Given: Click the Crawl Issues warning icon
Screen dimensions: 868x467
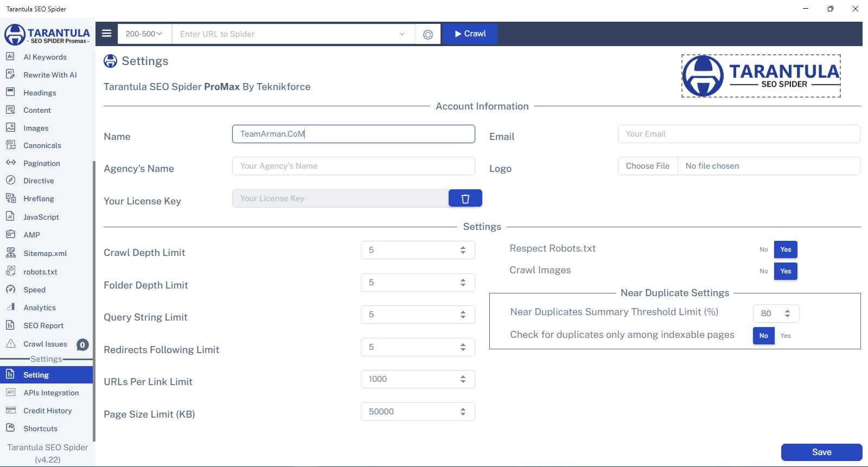Looking at the screenshot, I should pyautogui.click(x=10, y=343).
